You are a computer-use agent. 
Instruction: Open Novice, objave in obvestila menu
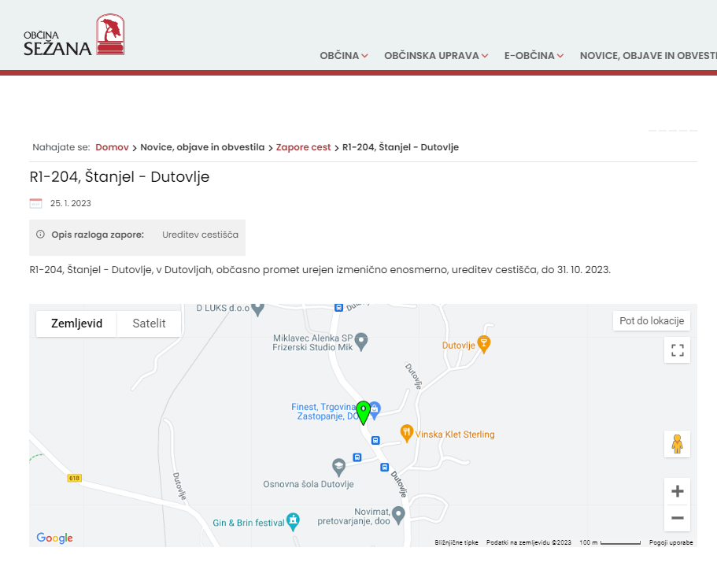coord(648,56)
